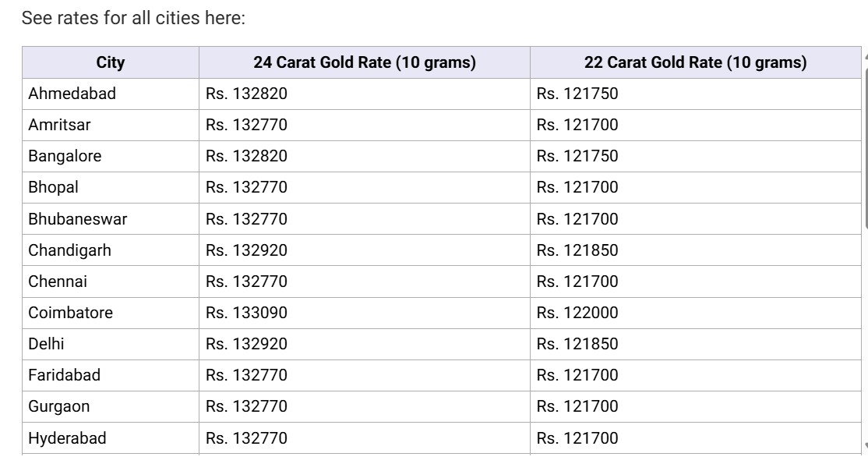Viewport: 868px width, 471px height.
Task: Click the scrollbar up arrow
Action: pos(866,55)
